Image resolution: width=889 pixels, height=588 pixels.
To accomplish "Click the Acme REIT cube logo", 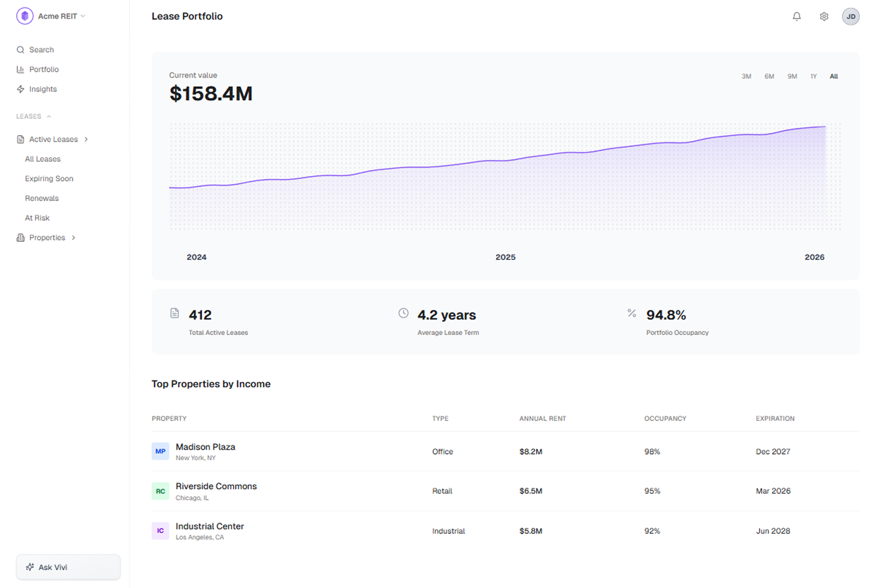I will point(24,15).
